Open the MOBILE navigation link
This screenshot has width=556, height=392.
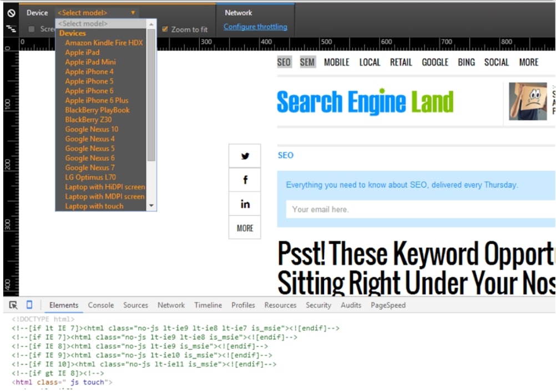[x=336, y=63]
